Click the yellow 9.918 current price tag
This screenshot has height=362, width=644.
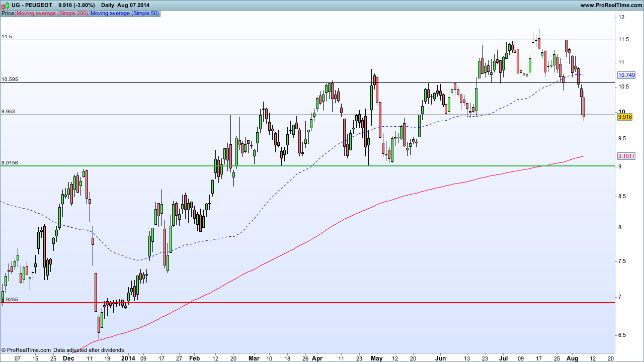624,117
